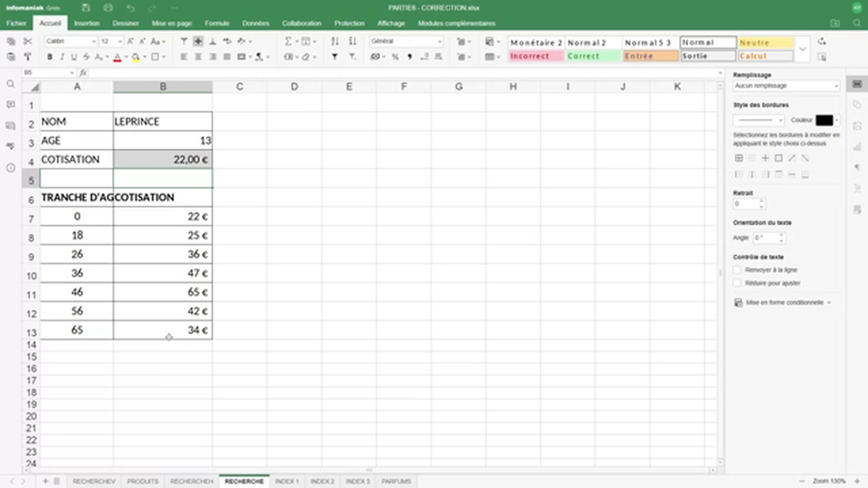The width and height of the screenshot is (868, 488).
Task: Open the border line style dropdown
Action: coord(759,120)
